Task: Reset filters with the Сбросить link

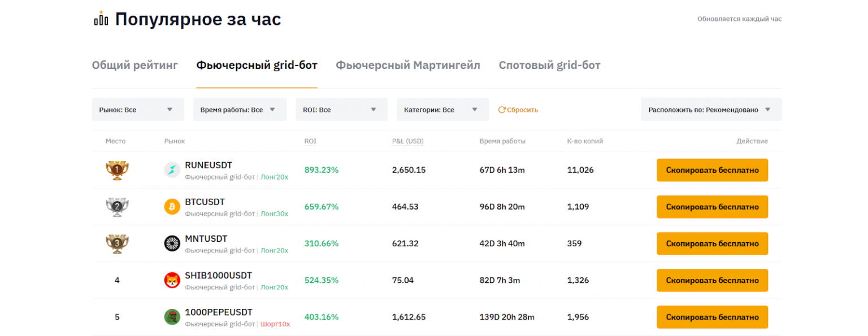Action: coord(518,110)
